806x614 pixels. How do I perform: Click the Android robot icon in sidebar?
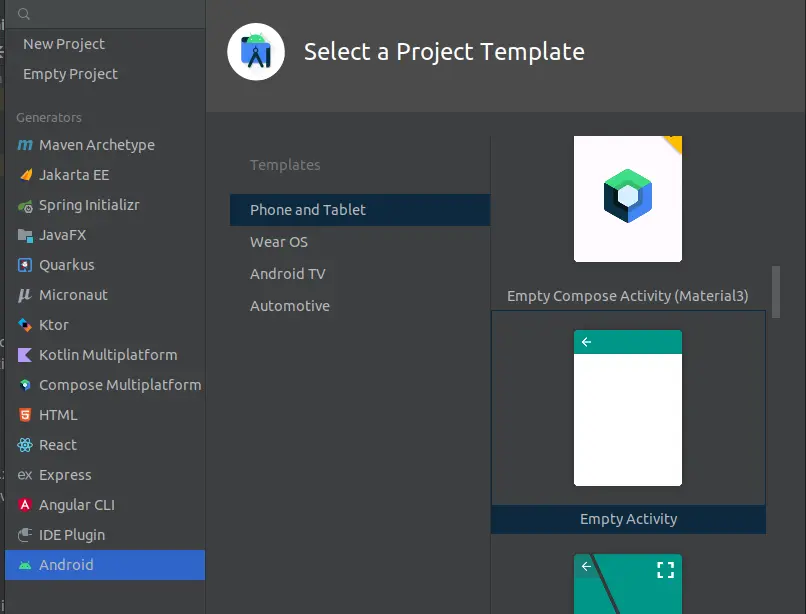pyautogui.click(x=25, y=565)
